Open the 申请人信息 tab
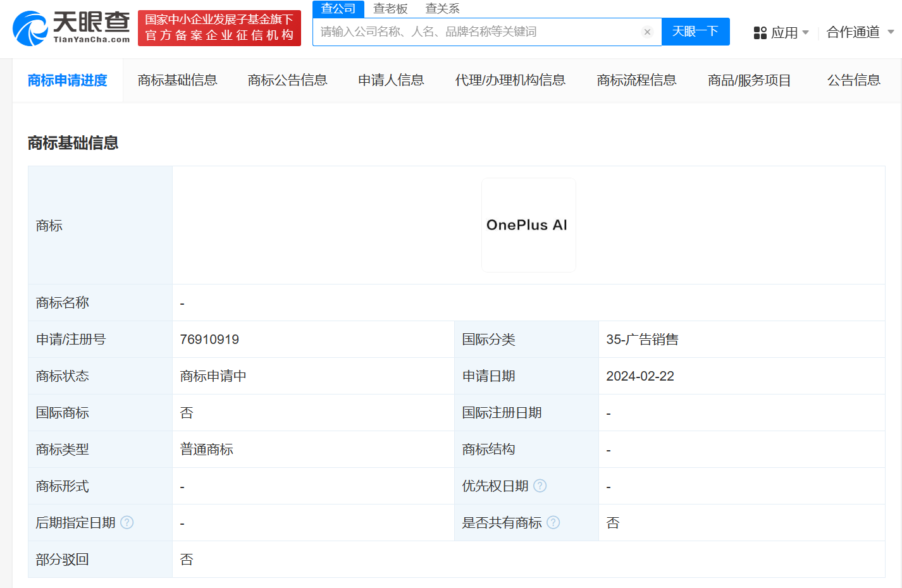 click(x=391, y=80)
